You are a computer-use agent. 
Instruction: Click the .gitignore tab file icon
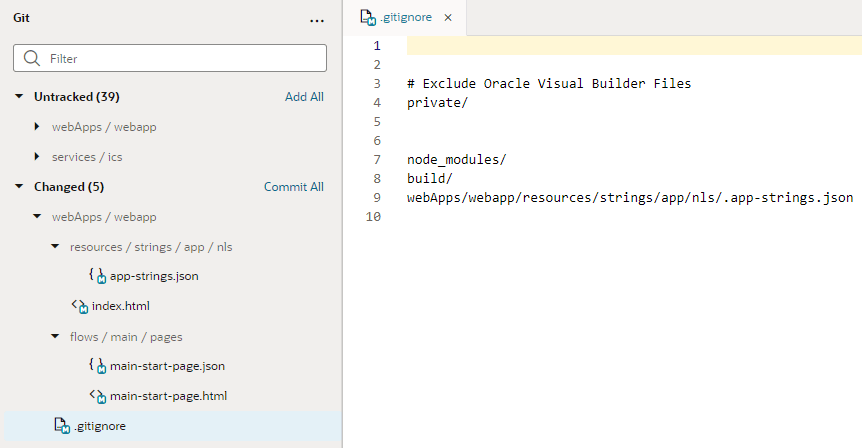pyautogui.click(x=368, y=18)
